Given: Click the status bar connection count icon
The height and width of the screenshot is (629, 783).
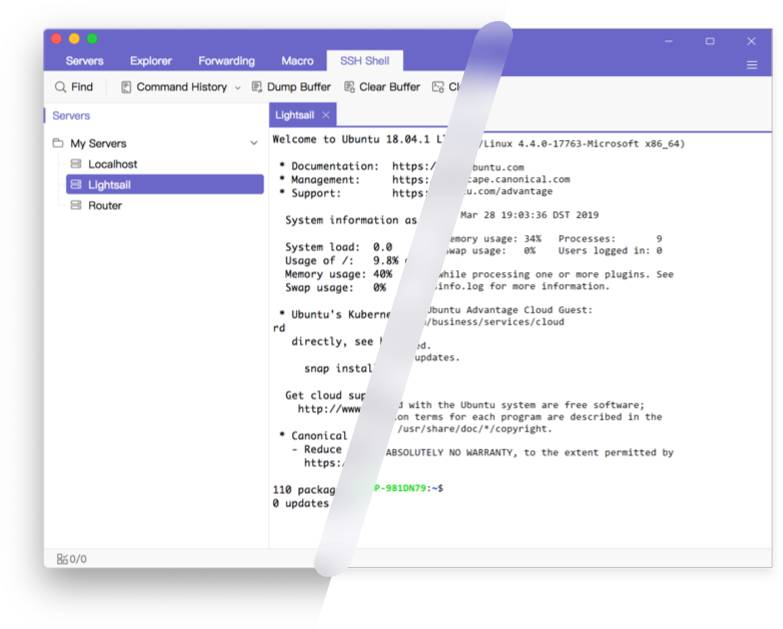Looking at the screenshot, I should click(62, 559).
